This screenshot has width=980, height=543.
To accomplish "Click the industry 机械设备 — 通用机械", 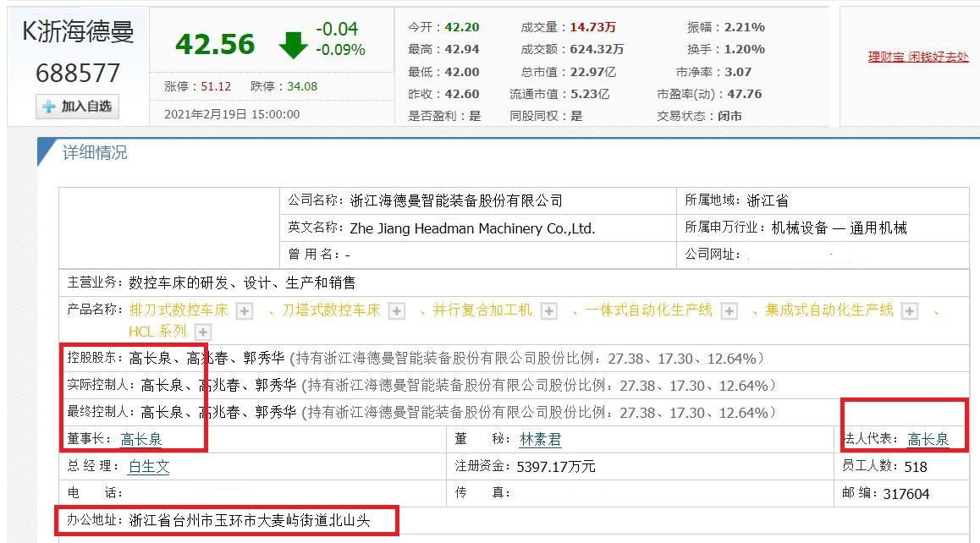I will 839,228.
